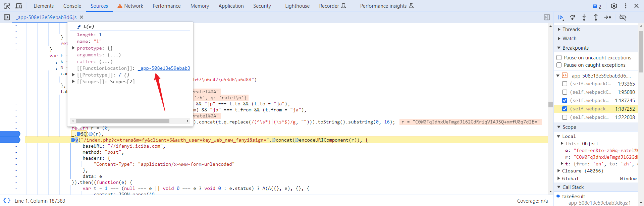Expand the Threads section

[x=559, y=30]
